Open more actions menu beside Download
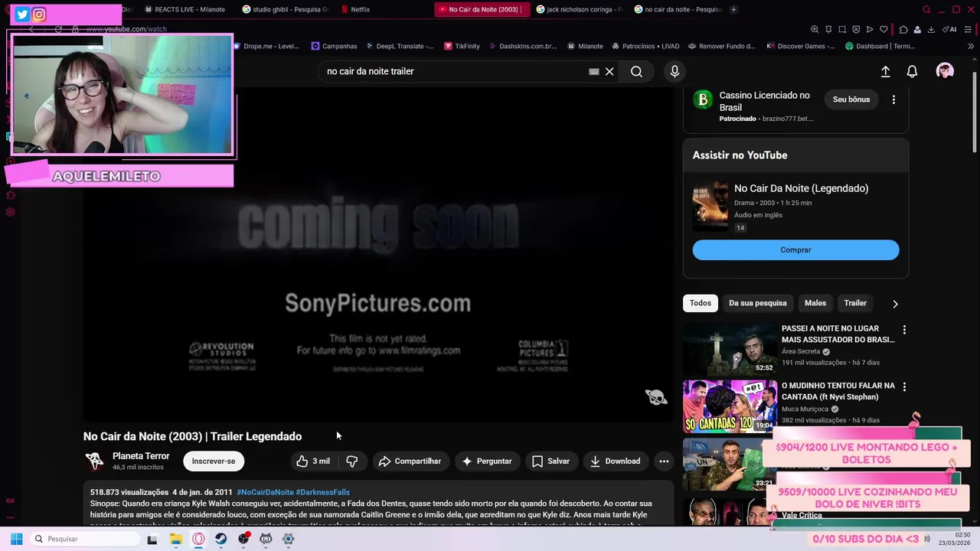This screenshot has width=980, height=551. click(x=664, y=461)
